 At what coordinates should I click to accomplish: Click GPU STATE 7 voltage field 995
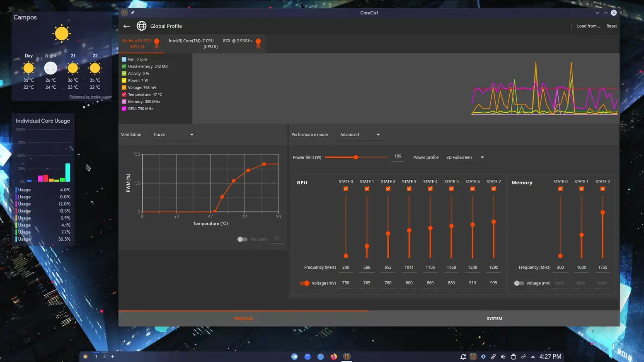pyautogui.click(x=494, y=283)
